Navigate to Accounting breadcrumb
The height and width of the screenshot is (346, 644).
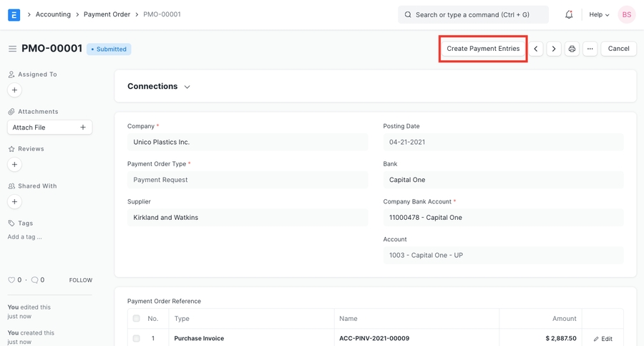(x=53, y=14)
